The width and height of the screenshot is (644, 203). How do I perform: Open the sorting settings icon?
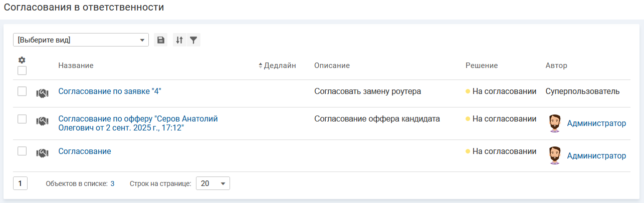click(x=179, y=40)
